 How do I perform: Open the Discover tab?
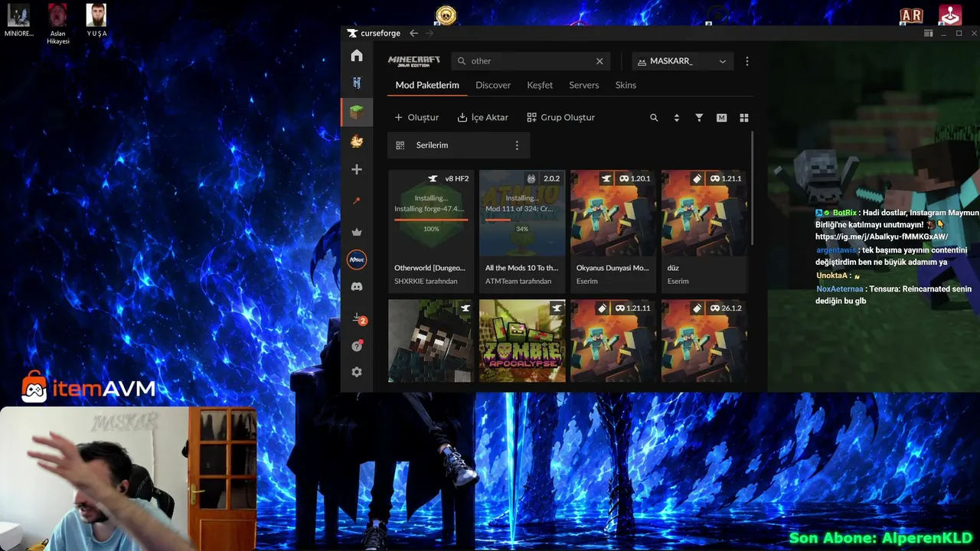point(493,85)
